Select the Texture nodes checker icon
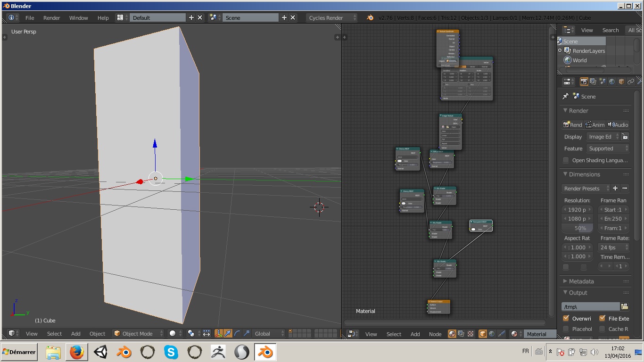Screen dimensions: 644x362 point(471,334)
